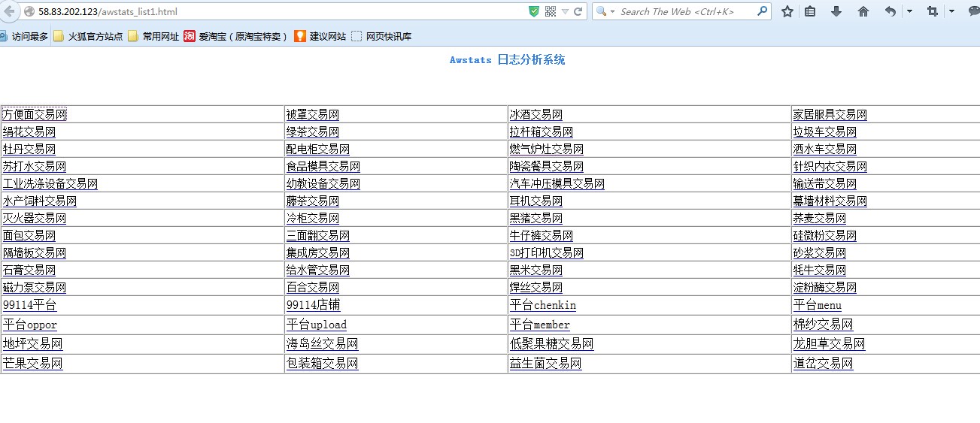Open 棉纱交易网 link
This screenshot has height=423, width=980.
(824, 325)
